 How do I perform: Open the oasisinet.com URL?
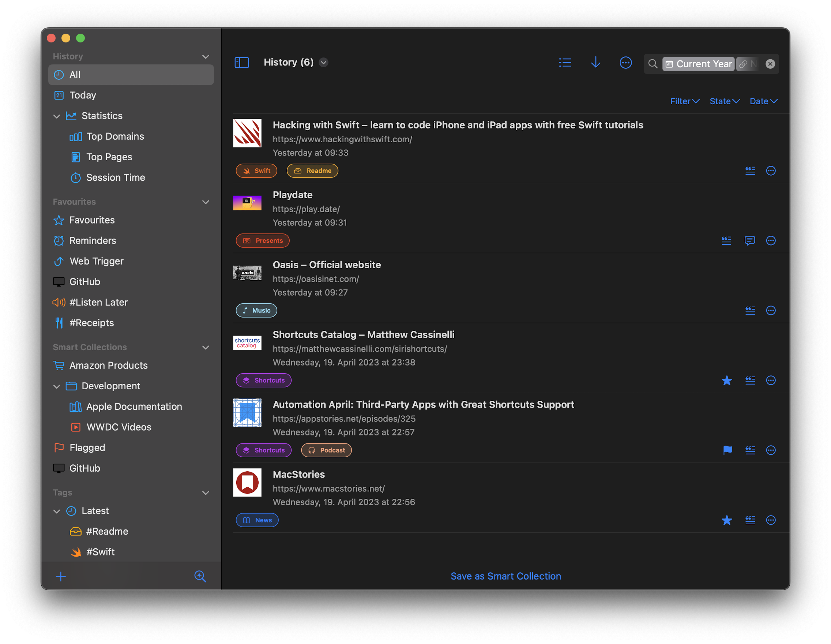pos(316,279)
